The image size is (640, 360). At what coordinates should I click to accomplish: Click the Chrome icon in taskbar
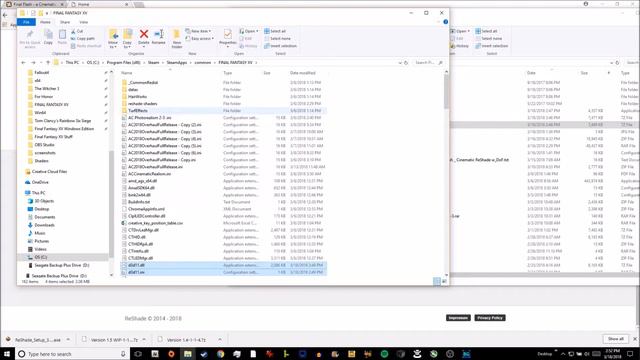[x=220, y=354]
